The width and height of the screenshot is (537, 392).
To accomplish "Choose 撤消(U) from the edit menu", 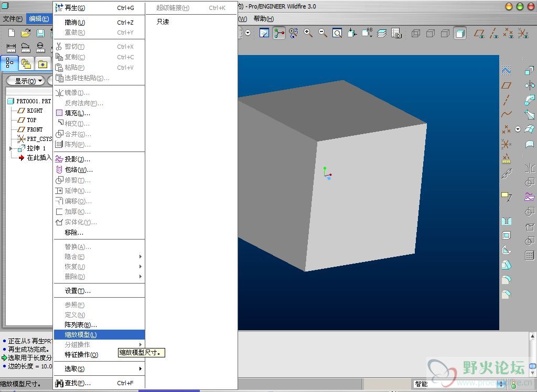I will [x=99, y=23].
